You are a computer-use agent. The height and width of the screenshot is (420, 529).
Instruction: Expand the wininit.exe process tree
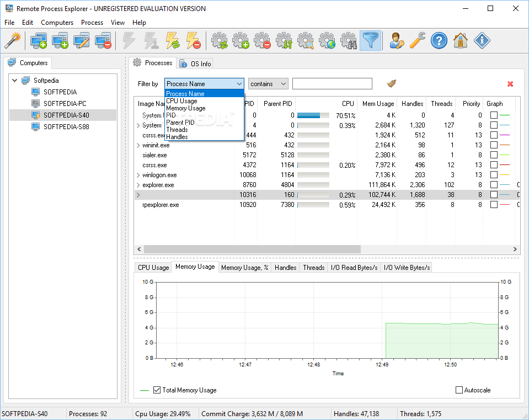pyautogui.click(x=138, y=145)
